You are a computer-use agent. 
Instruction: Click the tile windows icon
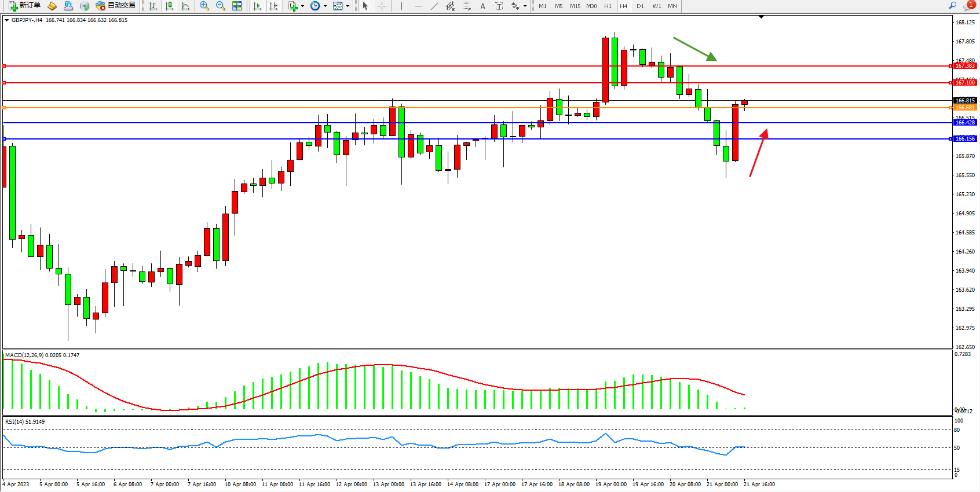coord(237,6)
